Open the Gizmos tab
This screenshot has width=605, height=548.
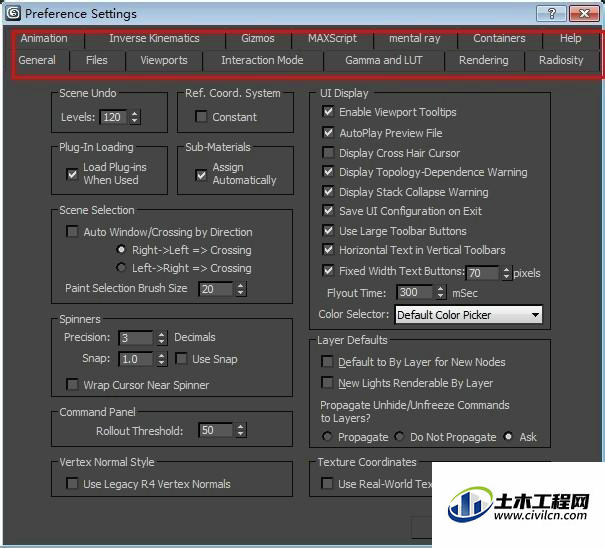coord(258,39)
